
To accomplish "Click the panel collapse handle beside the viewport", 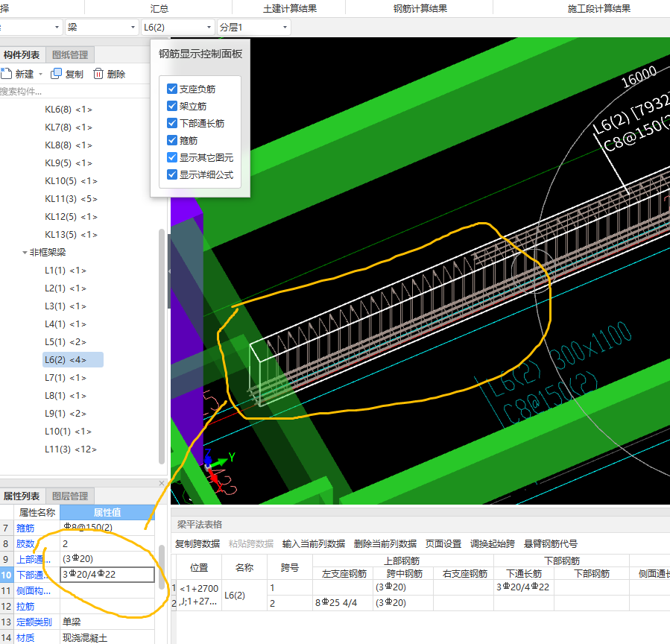I will [169, 271].
